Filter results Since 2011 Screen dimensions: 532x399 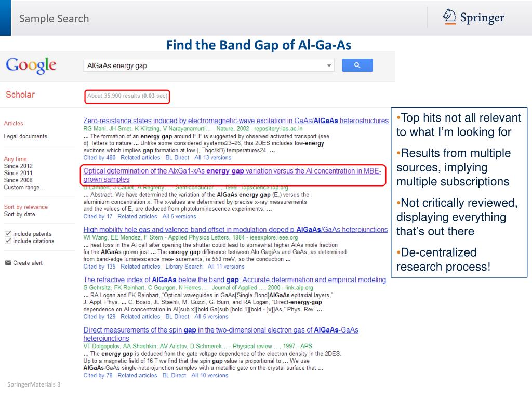(18, 173)
